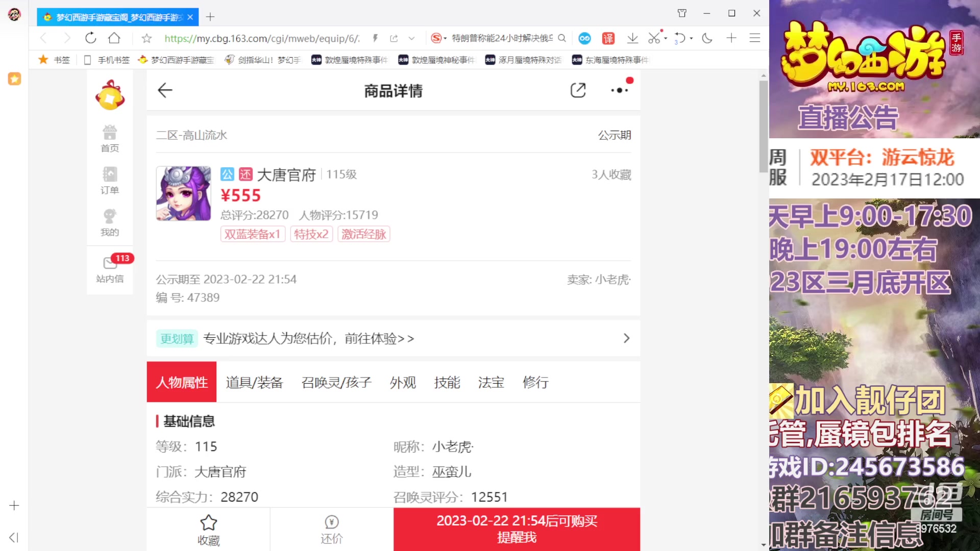The image size is (980, 551).
Task: Open 首页 in the left sidebar
Action: coord(110,139)
